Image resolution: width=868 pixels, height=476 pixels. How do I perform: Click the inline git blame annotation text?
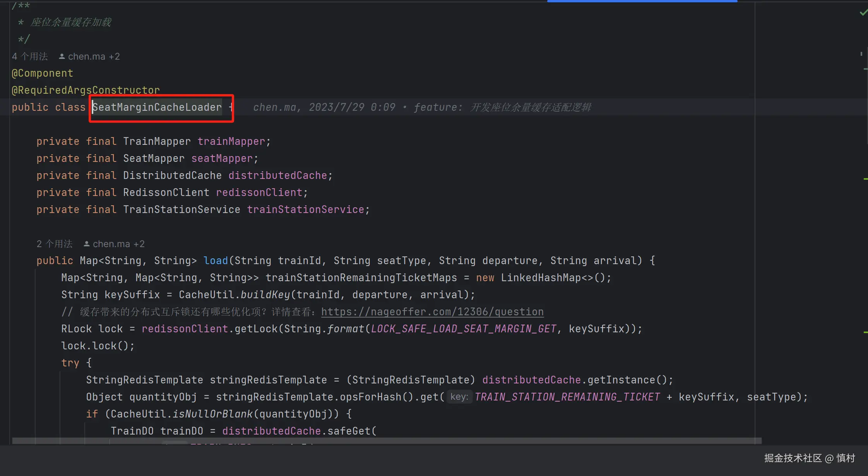tap(422, 107)
